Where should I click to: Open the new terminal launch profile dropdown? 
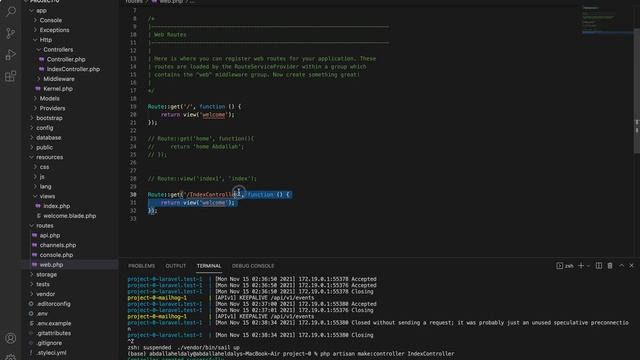pos(588,266)
